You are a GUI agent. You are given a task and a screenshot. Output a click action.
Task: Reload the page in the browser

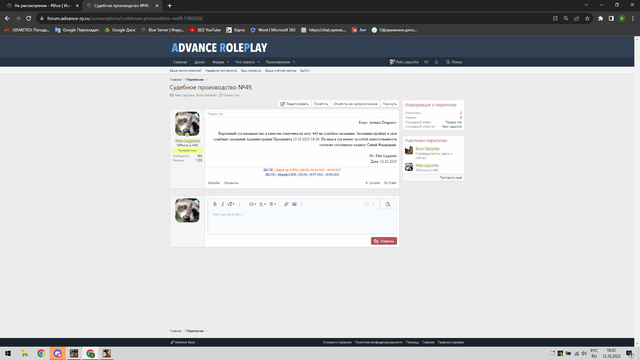tap(28, 18)
